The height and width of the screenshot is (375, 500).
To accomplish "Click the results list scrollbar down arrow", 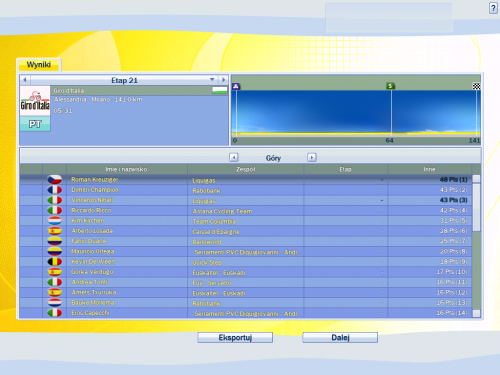I will tap(477, 313).
